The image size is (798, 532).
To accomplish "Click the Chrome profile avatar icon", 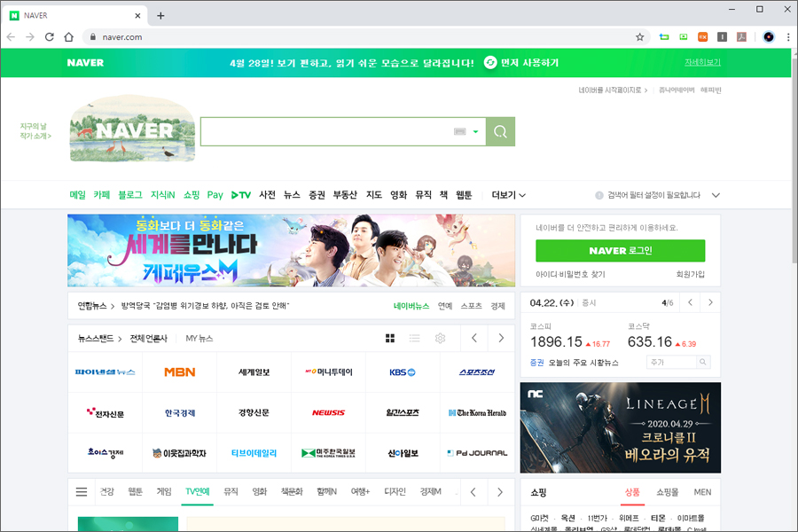I will coord(769,37).
